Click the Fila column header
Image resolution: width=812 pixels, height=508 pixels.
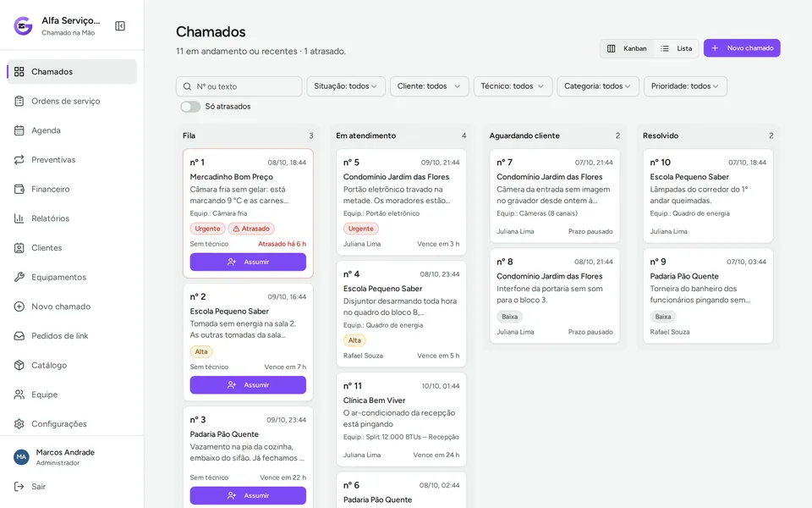pyautogui.click(x=189, y=135)
